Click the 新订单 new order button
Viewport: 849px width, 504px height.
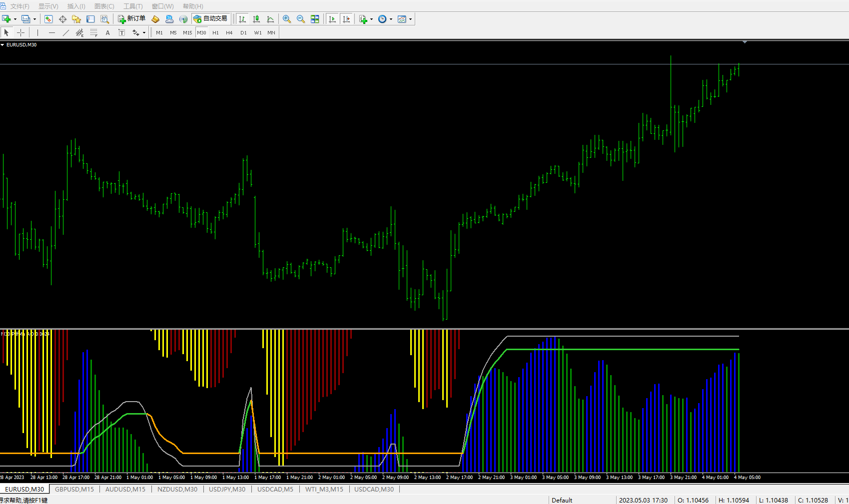pos(132,19)
